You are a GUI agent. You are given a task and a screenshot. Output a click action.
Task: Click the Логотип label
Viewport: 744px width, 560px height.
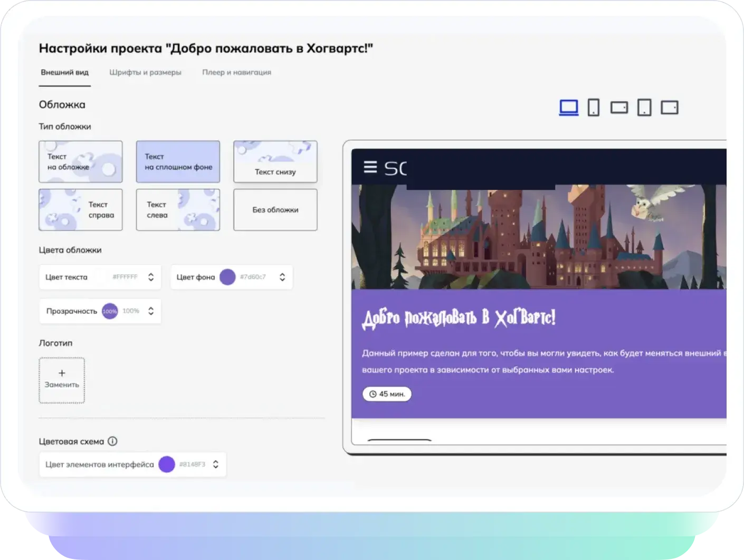(55, 343)
